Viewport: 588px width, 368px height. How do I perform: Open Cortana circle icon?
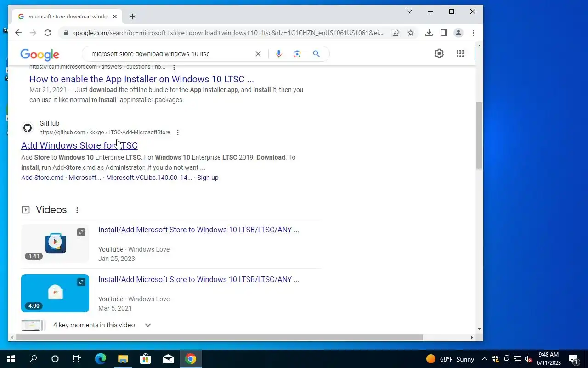[55, 359]
